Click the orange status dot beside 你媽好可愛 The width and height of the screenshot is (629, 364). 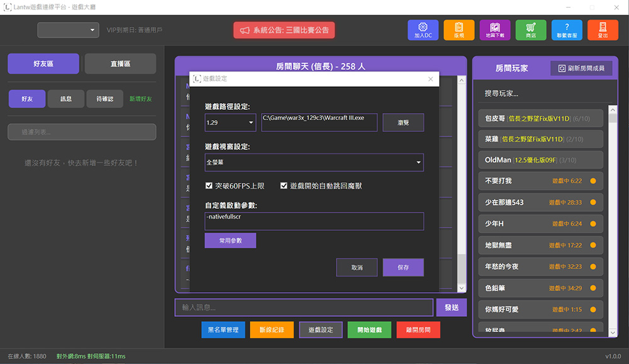(x=593, y=309)
